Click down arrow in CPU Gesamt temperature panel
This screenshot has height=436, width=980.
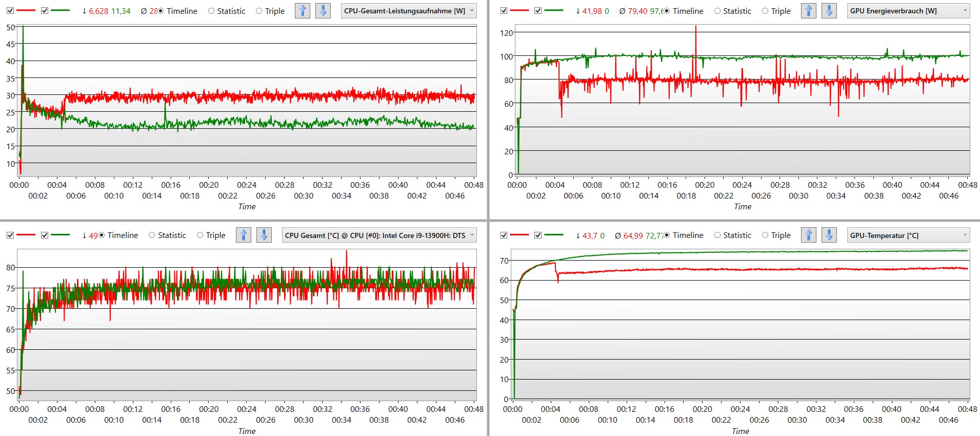coord(264,235)
